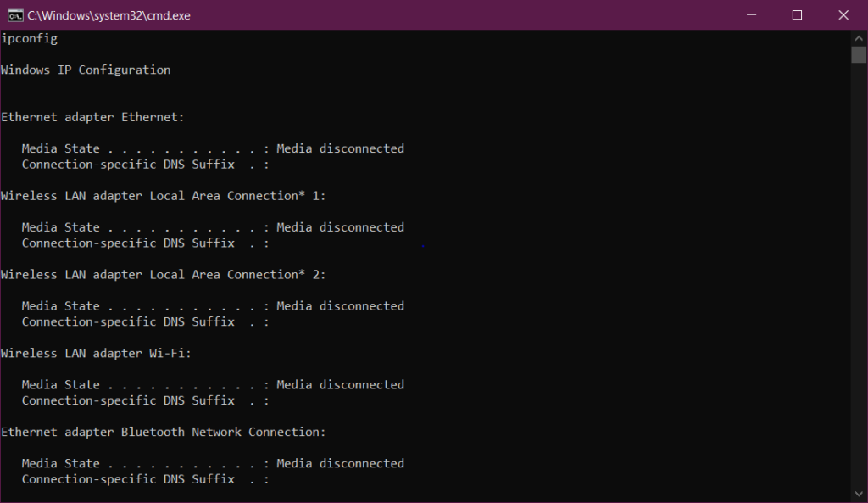Viewport: 868px width, 503px height.
Task: Close the command prompt window
Action: click(842, 14)
